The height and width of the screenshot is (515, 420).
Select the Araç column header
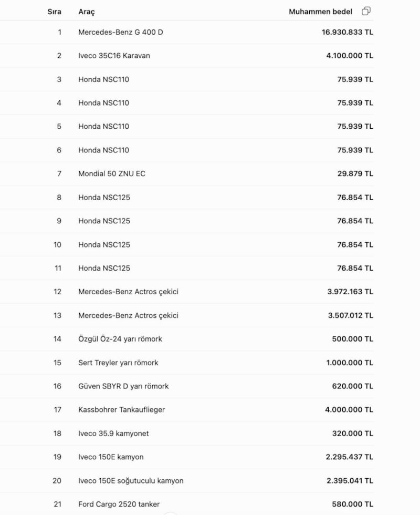87,12
